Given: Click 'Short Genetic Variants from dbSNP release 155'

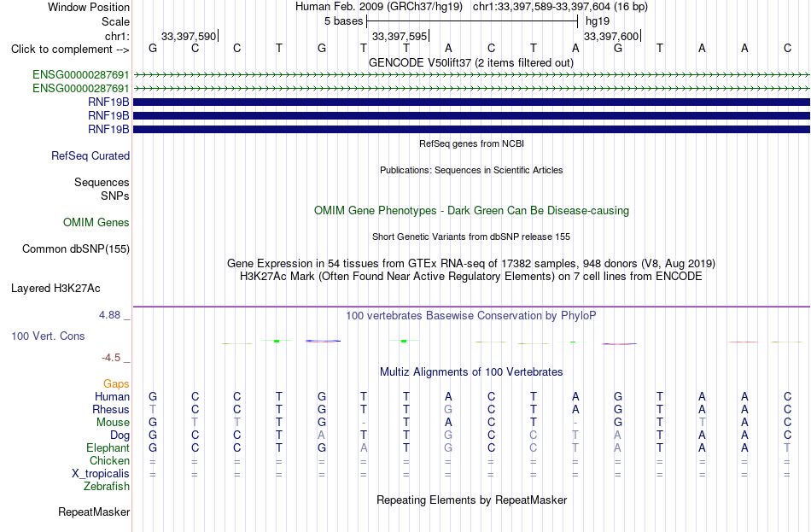Looking at the screenshot, I should point(471,237).
